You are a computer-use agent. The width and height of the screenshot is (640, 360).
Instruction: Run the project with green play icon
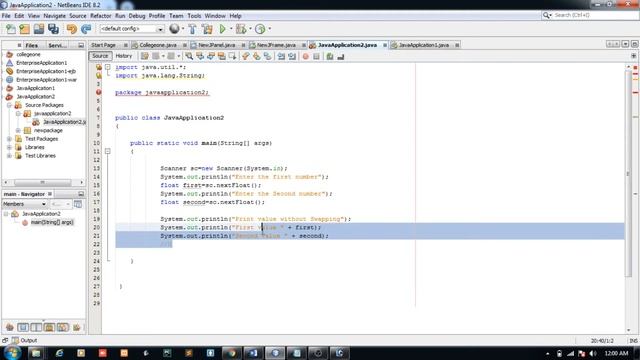coord(222,29)
